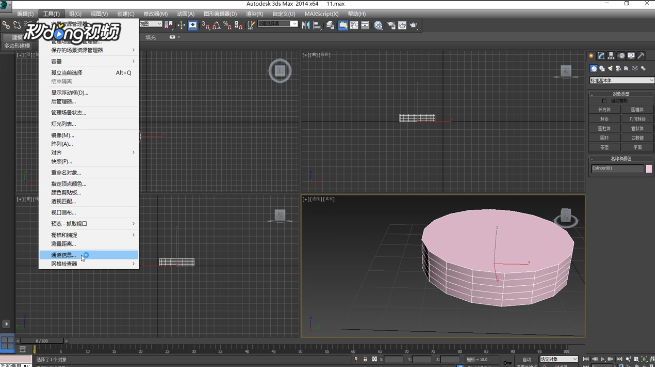Toggle the Angle Snap button

click(x=216, y=25)
